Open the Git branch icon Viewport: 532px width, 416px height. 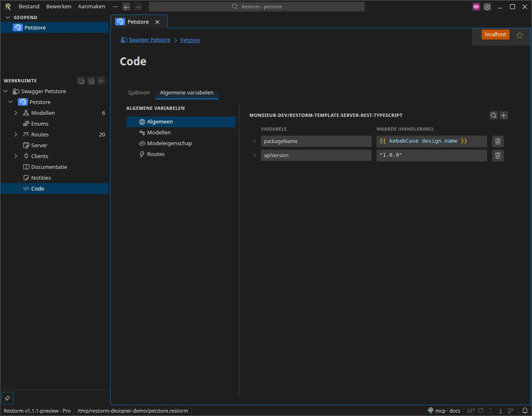511,411
